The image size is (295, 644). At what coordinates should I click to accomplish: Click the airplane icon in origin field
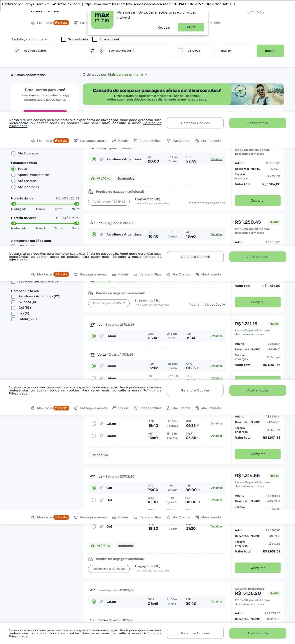pyautogui.click(x=17, y=51)
